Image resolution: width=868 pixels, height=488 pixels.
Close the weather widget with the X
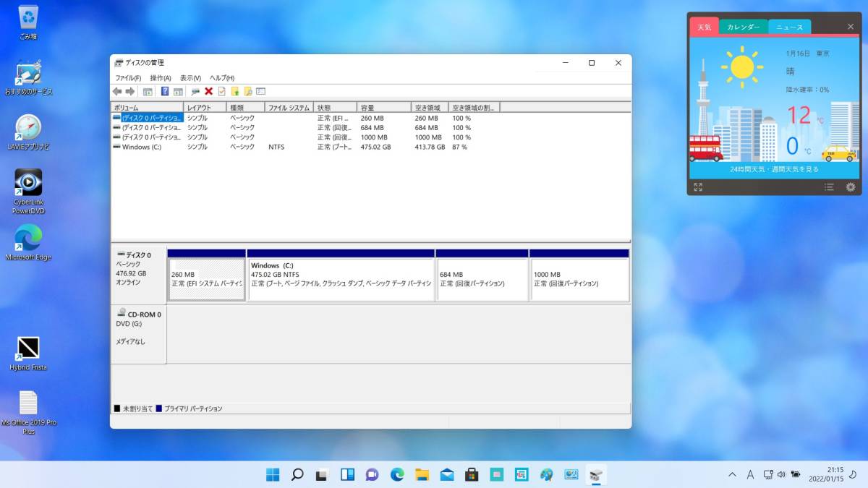tap(851, 27)
